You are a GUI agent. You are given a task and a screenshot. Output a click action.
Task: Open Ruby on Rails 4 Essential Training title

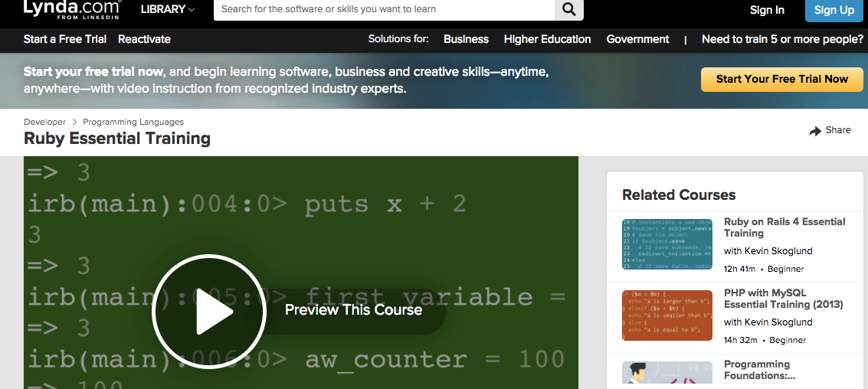pos(784,227)
